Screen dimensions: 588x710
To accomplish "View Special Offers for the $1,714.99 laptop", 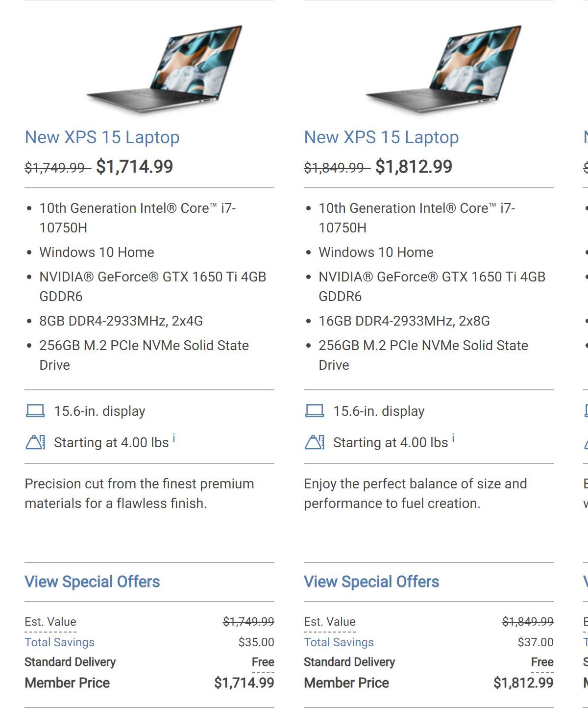I will point(92,582).
